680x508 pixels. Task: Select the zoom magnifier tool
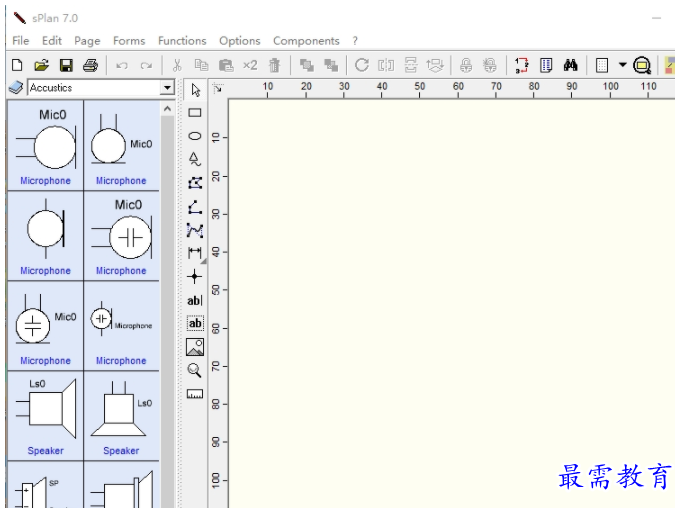[194, 370]
